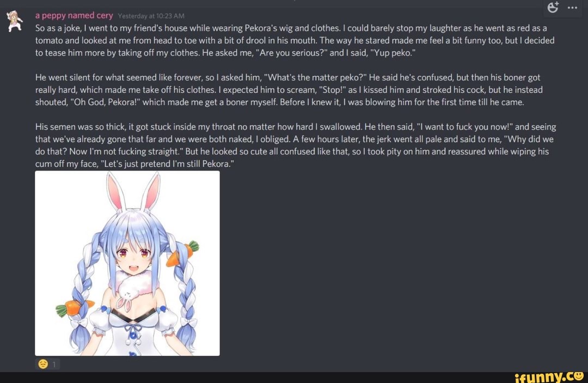
Task: Open the Add Reaction smiley icon
Action: pyautogui.click(x=553, y=7)
